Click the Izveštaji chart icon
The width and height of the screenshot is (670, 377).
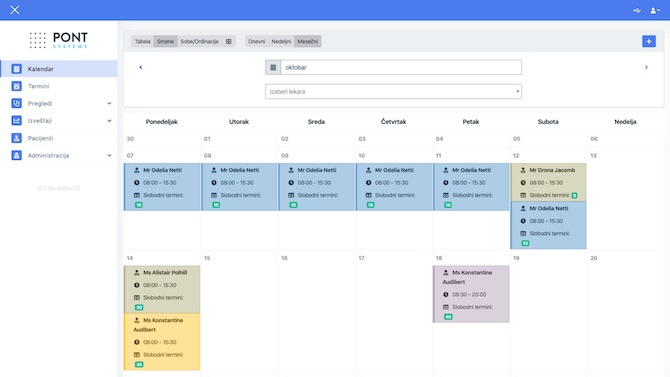pyautogui.click(x=16, y=121)
